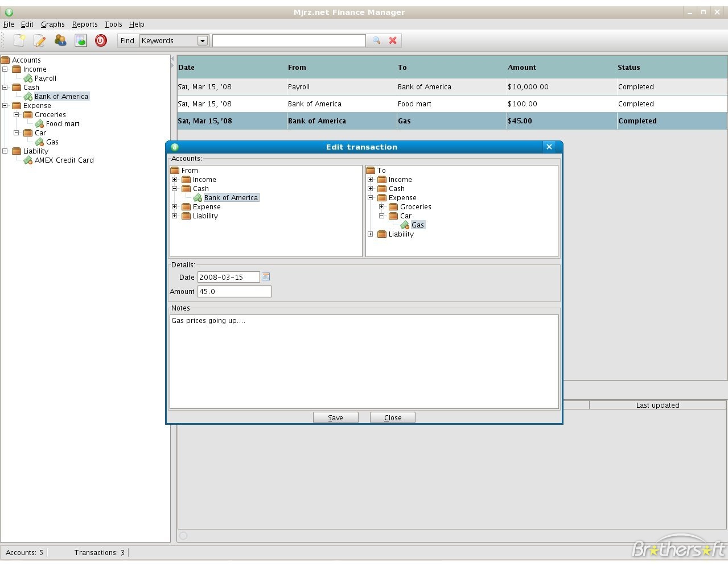The height and width of the screenshot is (567, 728).
Task: Collapse the Expense node in sidebar
Action: pos(5,105)
